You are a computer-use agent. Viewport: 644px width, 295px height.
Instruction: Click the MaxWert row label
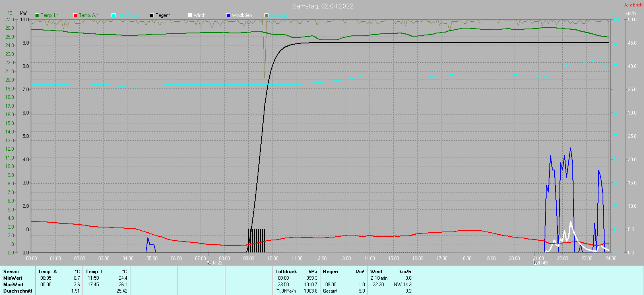click(13, 285)
